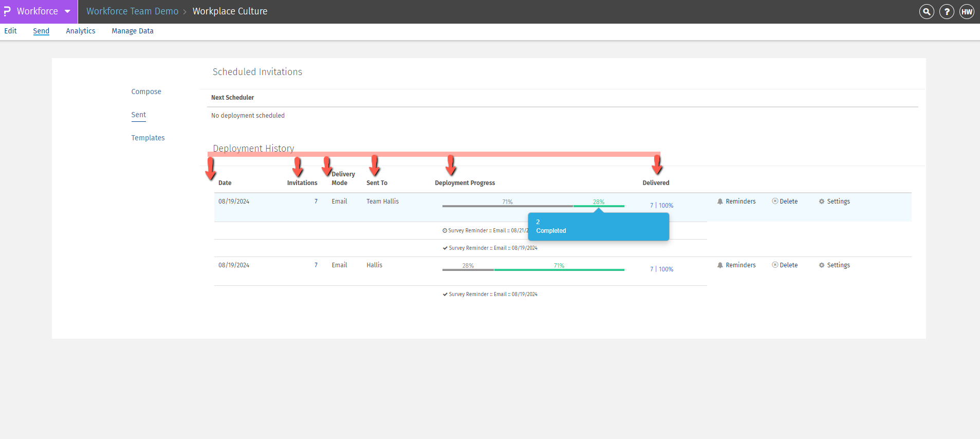980x439 pixels.
Task: Open Settings gear for Hallis row
Action: coord(834,265)
